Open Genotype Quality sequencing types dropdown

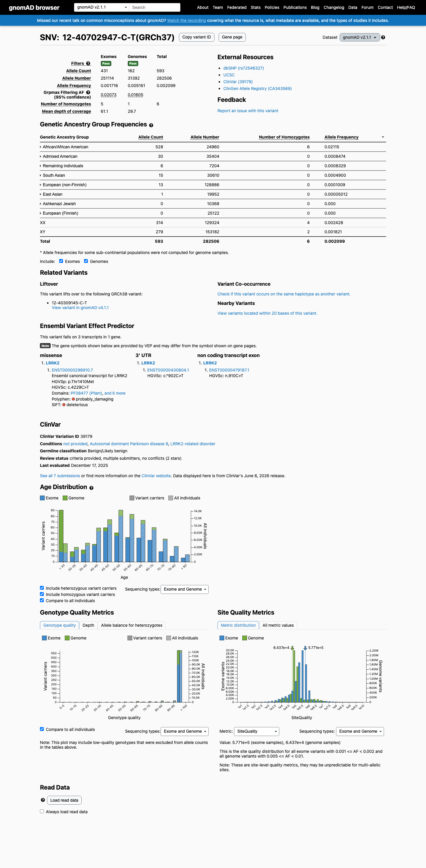pos(185,731)
